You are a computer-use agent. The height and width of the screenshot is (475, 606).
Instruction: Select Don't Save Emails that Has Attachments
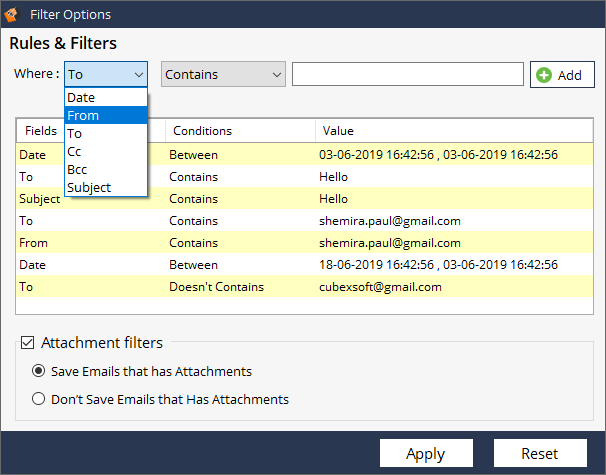[39, 399]
